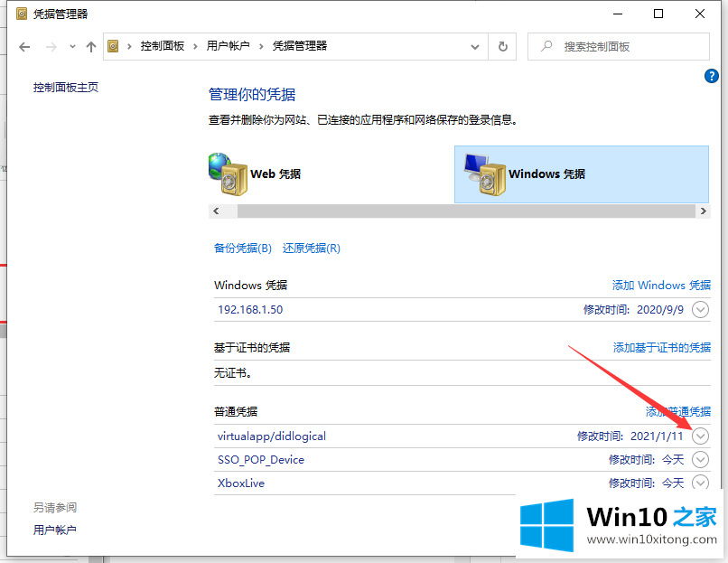Click the search control panel field

(619, 46)
